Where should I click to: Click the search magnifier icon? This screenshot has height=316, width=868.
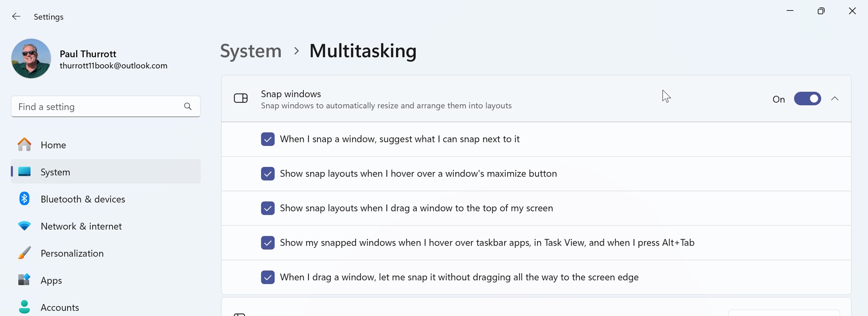click(x=188, y=107)
